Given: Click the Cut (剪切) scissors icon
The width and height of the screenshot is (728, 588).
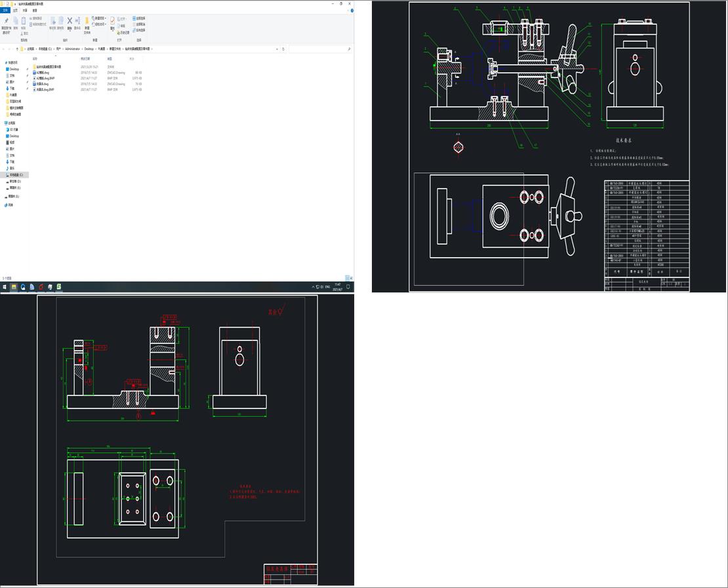Looking at the screenshot, I should pos(25,33).
